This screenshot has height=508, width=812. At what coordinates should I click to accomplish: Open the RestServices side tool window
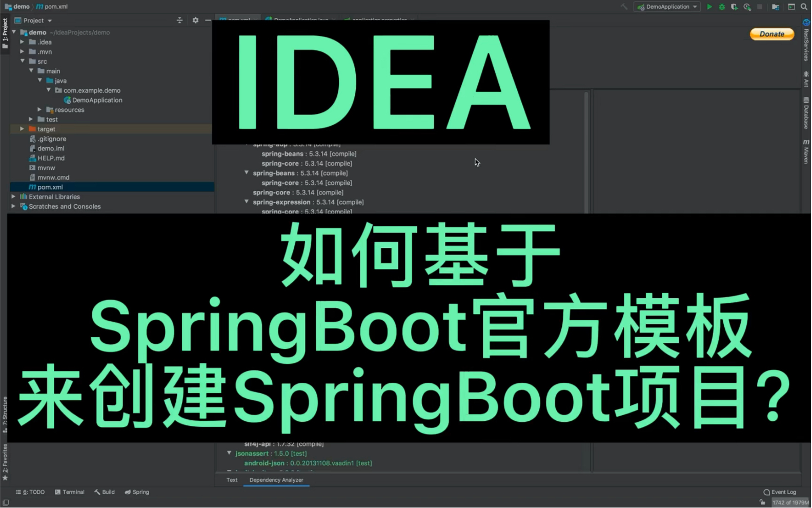(x=806, y=41)
